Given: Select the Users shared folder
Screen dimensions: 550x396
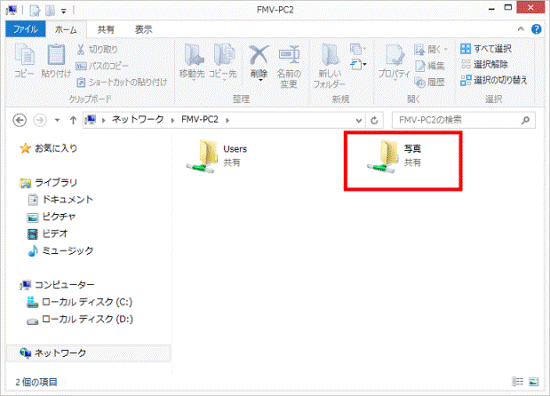Looking at the screenshot, I should click(x=216, y=156).
